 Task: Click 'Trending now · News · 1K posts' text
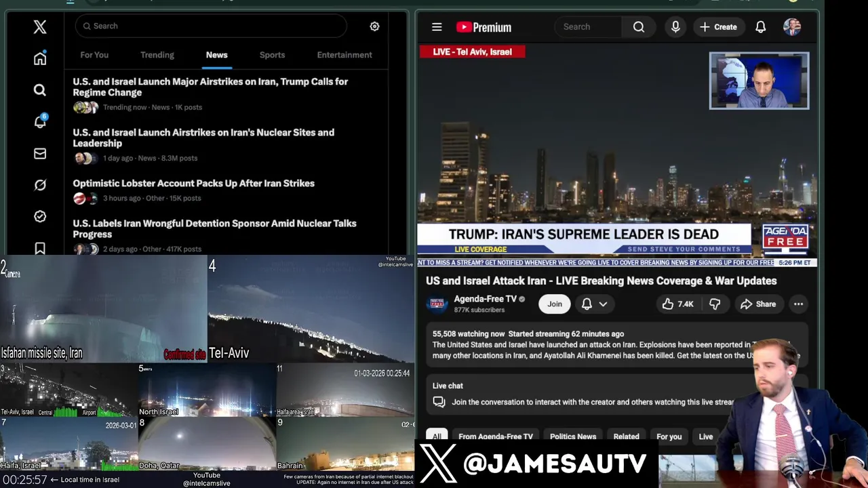153,107
